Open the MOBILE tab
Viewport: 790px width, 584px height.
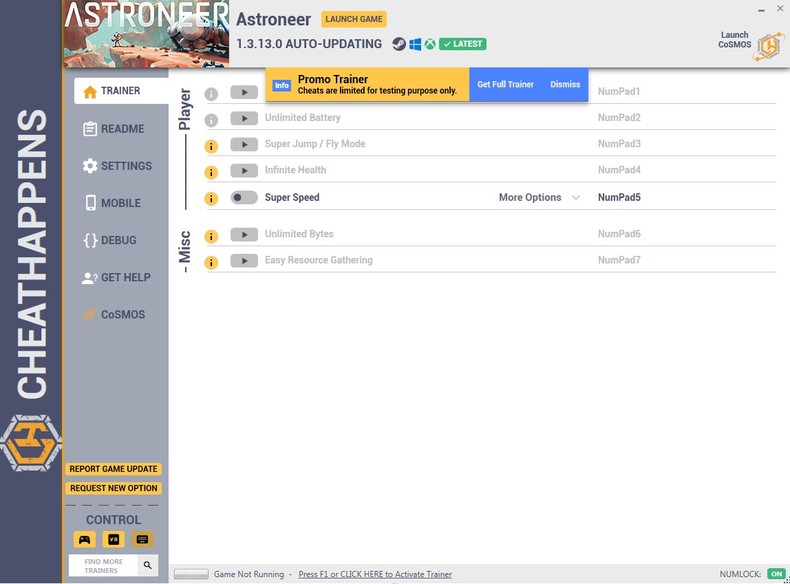(112, 204)
